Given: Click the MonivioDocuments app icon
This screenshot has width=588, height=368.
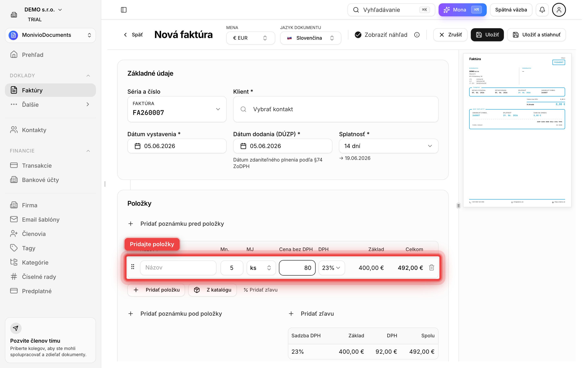Looking at the screenshot, I should click(13, 35).
